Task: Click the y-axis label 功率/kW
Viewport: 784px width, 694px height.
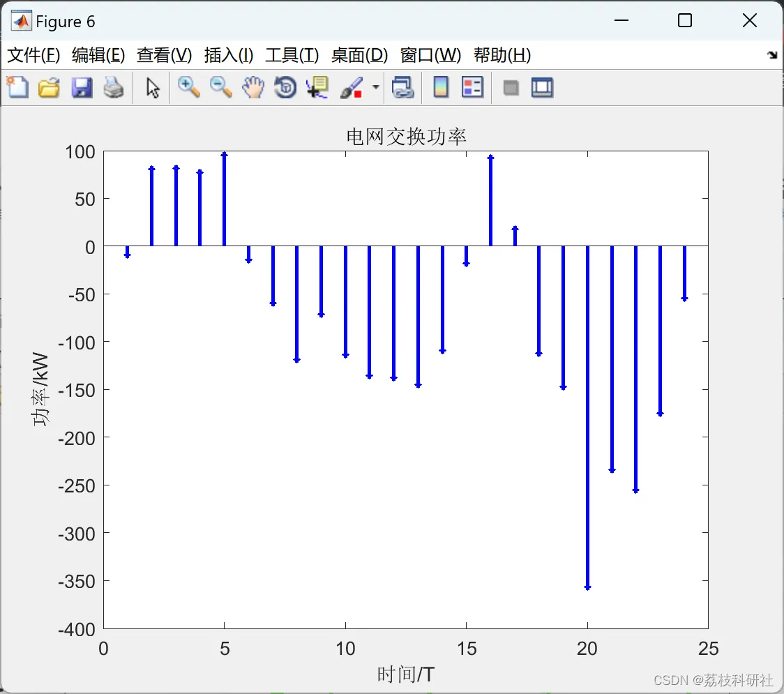Action: pyautogui.click(x=40, y=389)
